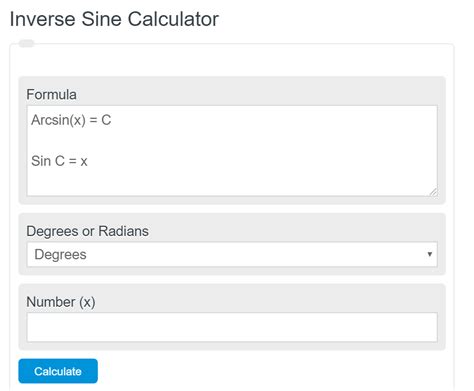Click the word Calculator in the page title

[x=173, y=19]
